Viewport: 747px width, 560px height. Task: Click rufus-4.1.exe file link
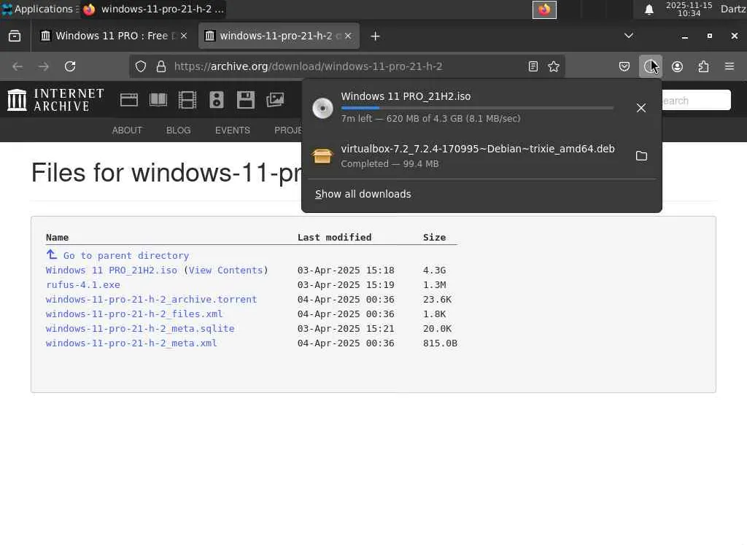click(x=83, y=285)
